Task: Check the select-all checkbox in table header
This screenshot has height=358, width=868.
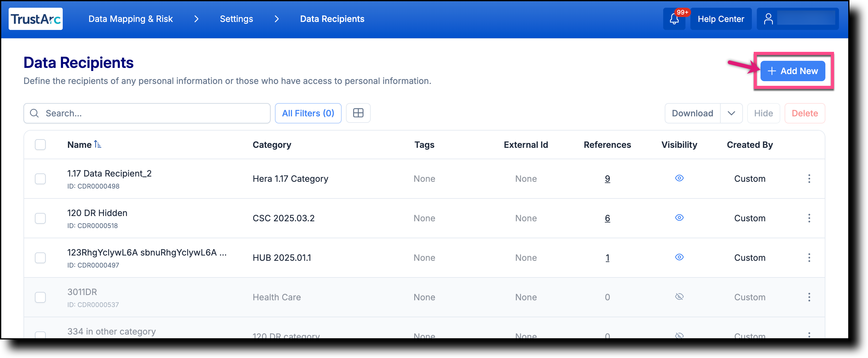Action: pyautogui.click(x=40, y=144)
